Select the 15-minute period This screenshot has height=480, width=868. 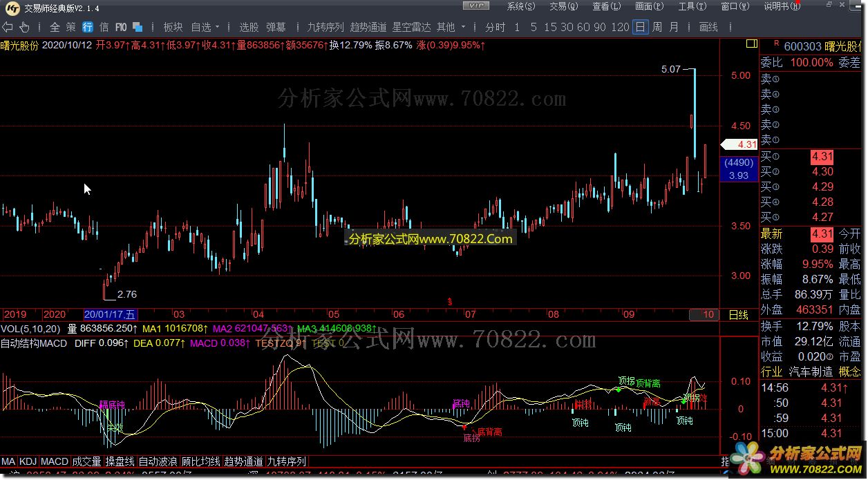550,27
